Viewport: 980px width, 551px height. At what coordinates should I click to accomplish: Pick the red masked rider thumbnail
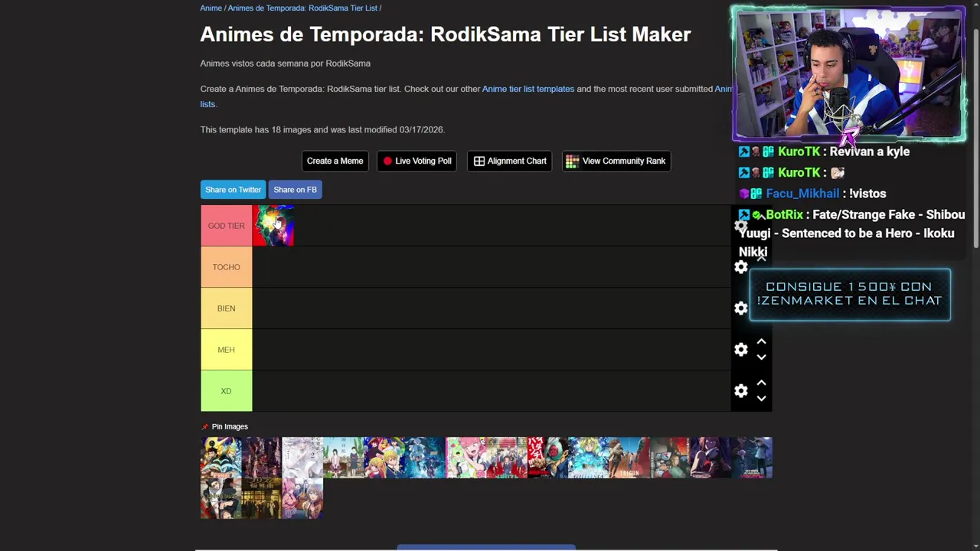[547, 458]
